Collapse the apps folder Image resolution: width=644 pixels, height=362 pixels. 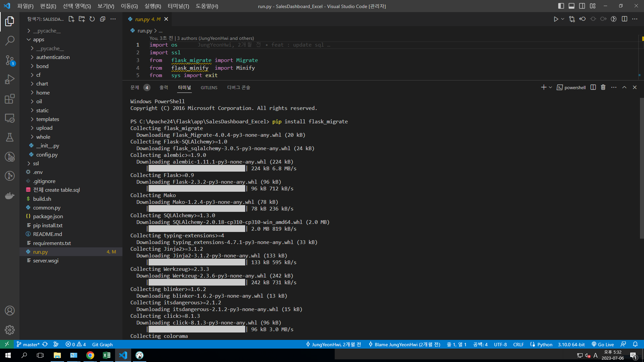(x=38, y=40)
